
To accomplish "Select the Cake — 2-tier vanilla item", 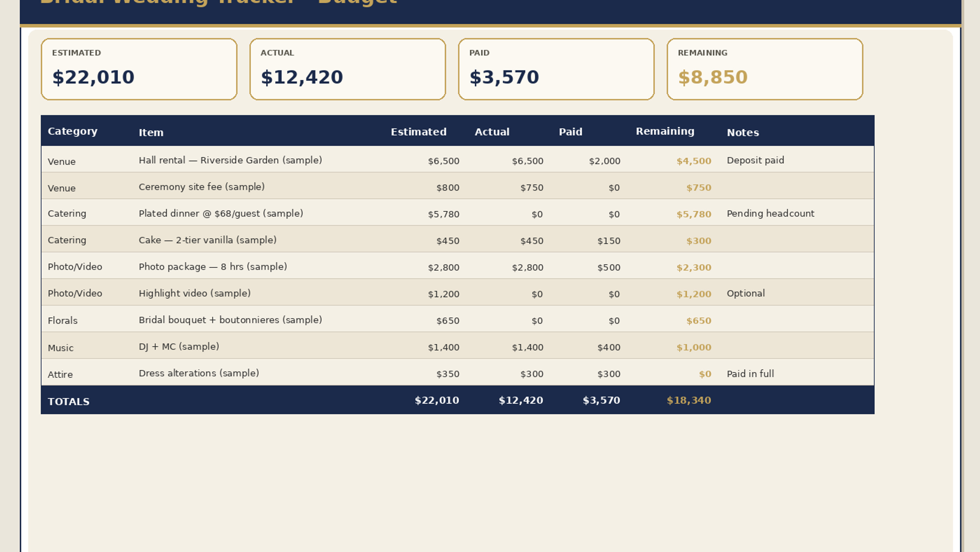I will pyautogui.click(x=207, y=240).
